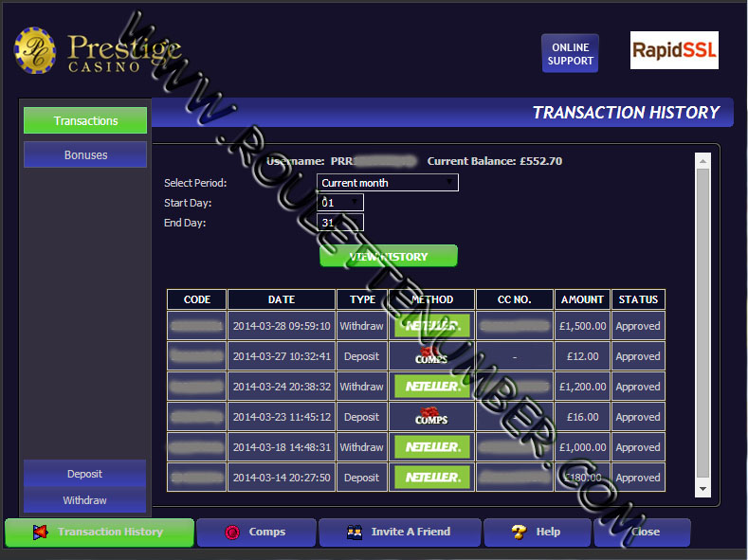Open the Deposit section in the sidebar
This screenshot has height=560, width=748.
point(85,474)
